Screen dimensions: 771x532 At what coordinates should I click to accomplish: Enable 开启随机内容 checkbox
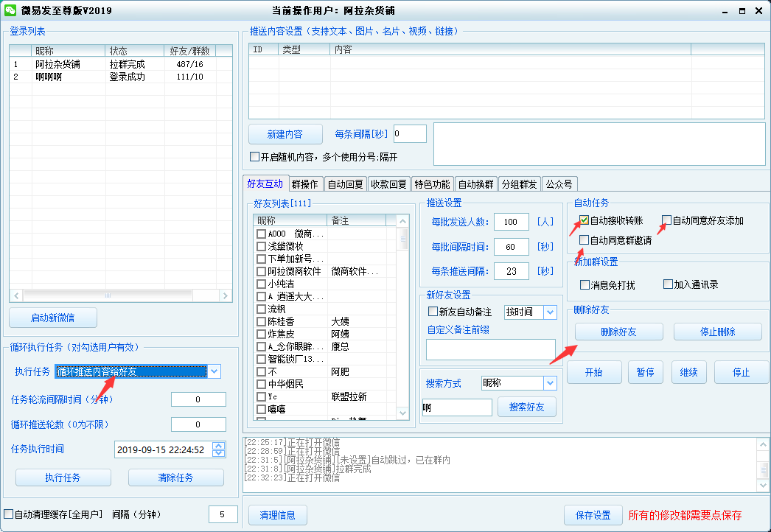(255, 157)
